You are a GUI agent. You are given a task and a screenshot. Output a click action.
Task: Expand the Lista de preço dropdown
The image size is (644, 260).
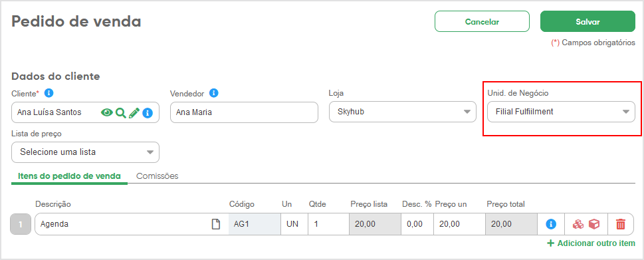86,152
